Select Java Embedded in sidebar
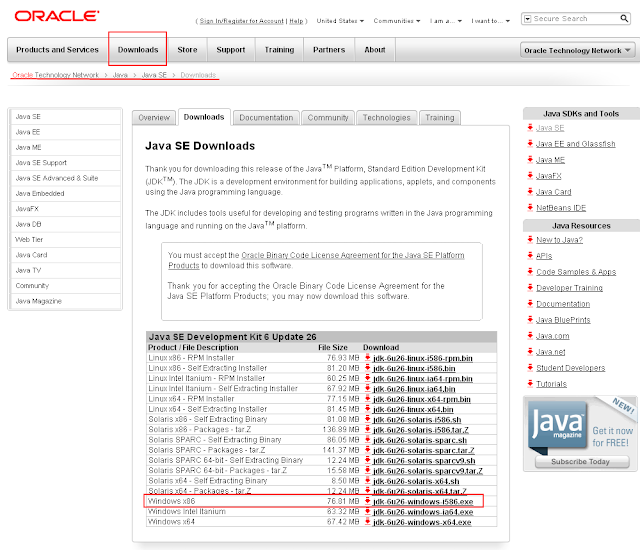The height and width of the screenshot is (550, 640). click(x=65, y=193)
